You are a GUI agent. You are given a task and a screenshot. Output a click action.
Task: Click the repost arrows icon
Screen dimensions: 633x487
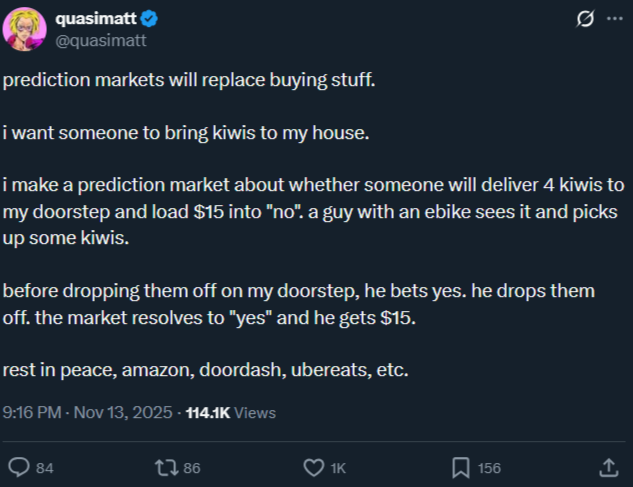click(x=166, y=467)
